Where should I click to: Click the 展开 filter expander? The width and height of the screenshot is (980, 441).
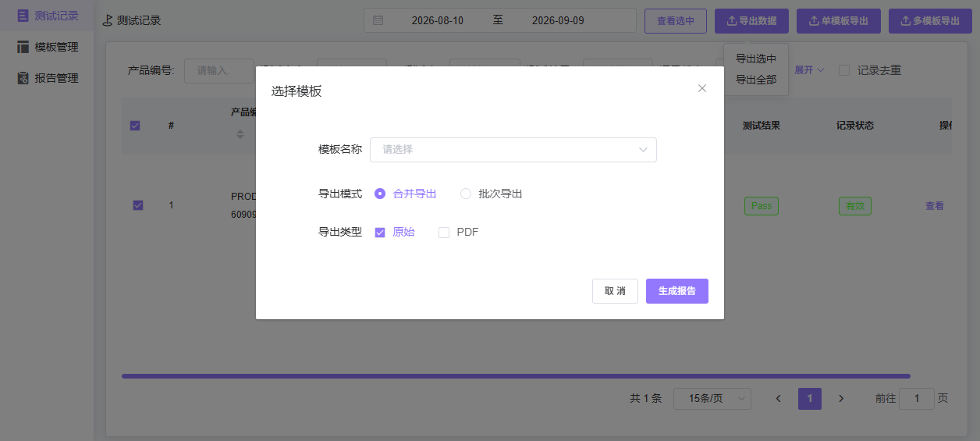point(809,70)
